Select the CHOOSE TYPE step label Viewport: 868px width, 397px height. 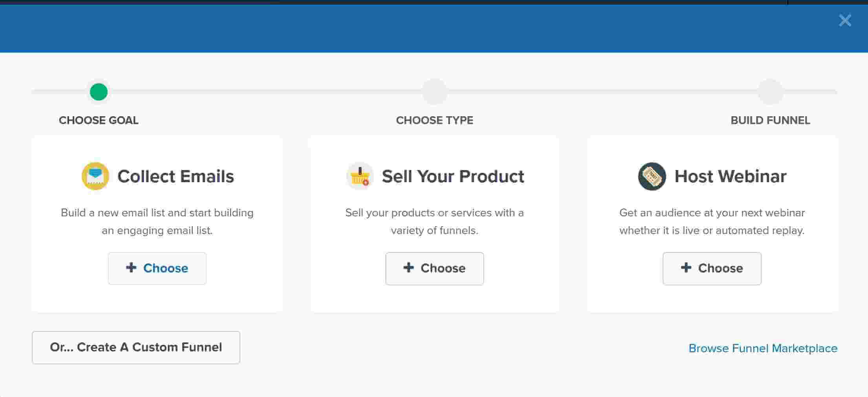click(x=435, y=121)
